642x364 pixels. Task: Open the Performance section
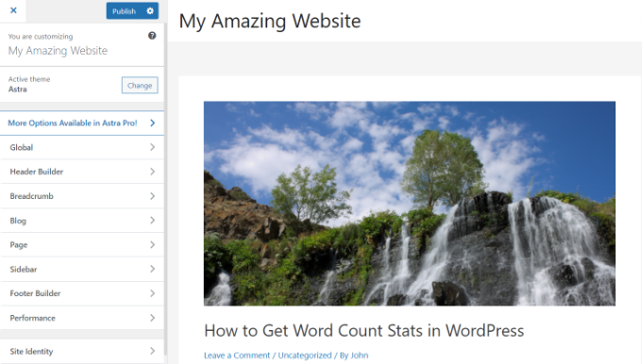coord(82,318)
